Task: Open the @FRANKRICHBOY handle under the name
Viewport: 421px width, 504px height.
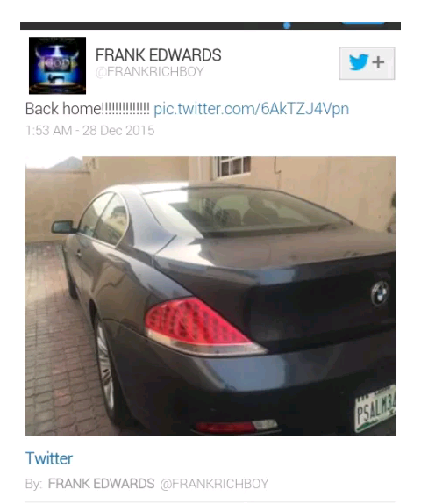Action: 150,71
